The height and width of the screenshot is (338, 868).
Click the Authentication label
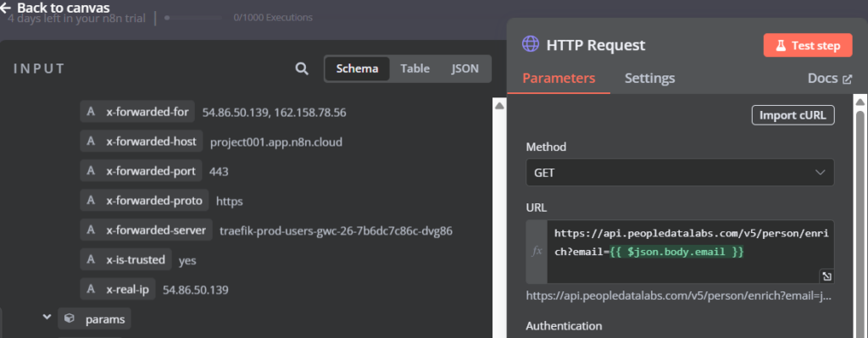[564, 325]
